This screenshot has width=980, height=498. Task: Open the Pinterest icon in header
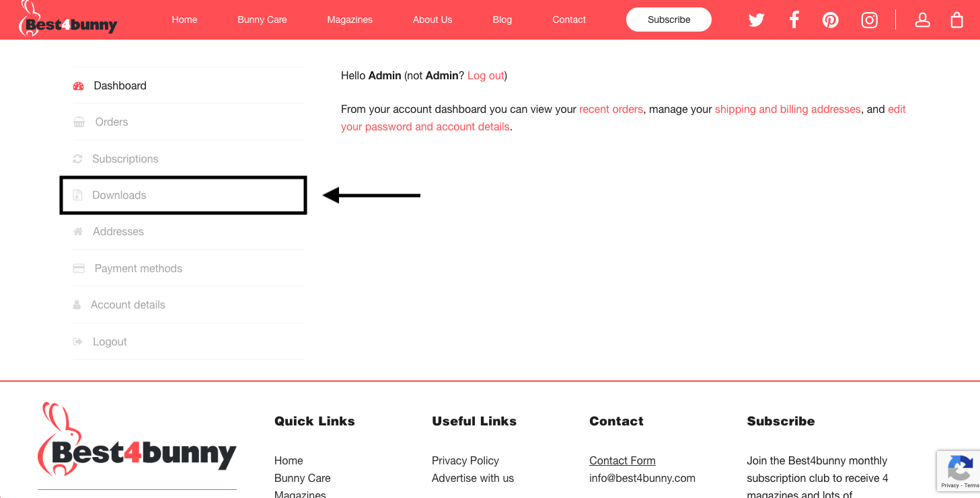[x=831, y=20]
